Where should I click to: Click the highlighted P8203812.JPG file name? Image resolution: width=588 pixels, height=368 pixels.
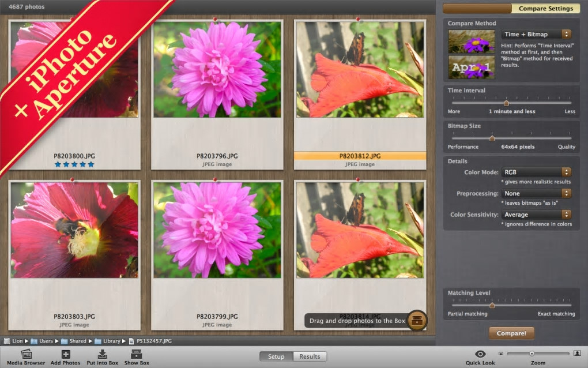pyautogui.click(x=360, y=156)
